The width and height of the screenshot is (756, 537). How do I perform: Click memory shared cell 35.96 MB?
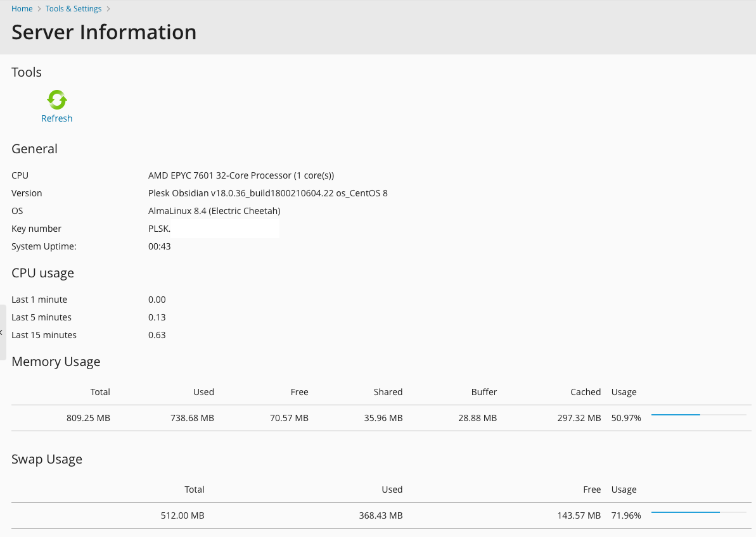pos(383,418)
